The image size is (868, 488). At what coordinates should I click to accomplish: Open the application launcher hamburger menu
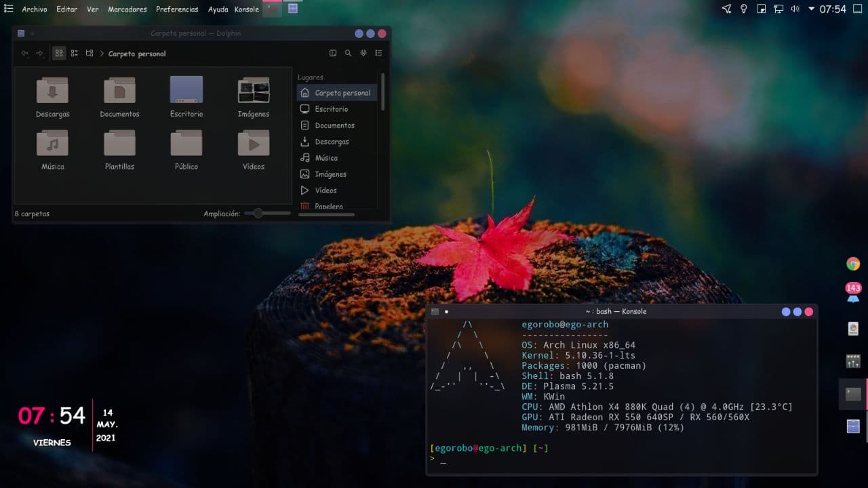(9, 9)
